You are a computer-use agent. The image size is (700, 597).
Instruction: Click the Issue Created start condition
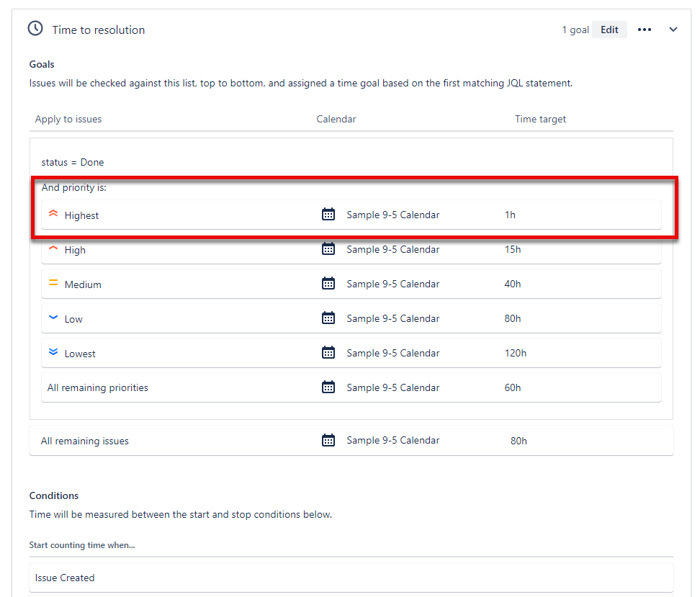tap(351, 578)
